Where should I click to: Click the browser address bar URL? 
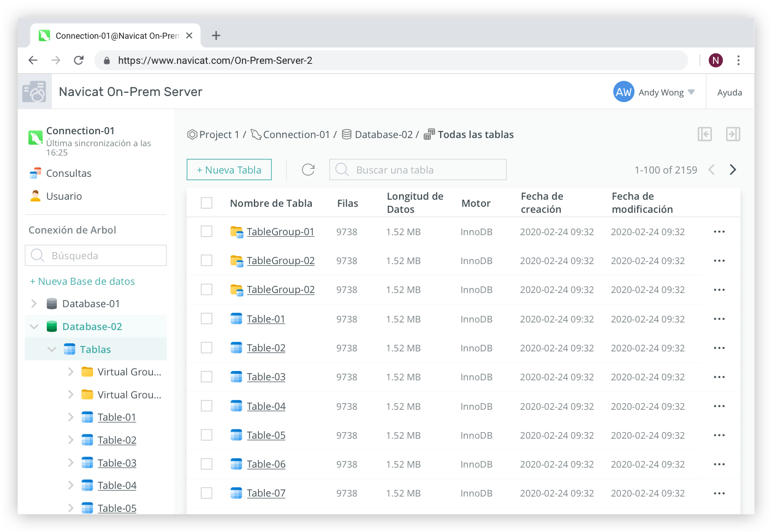215,61
